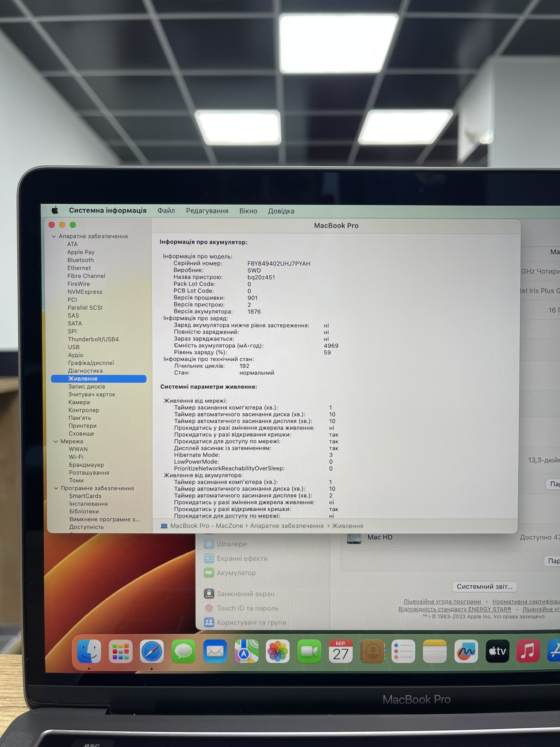The height and width of the screenshot is (747, 560).
Task: Click cycle count value 192
Action: pos(244,366)
